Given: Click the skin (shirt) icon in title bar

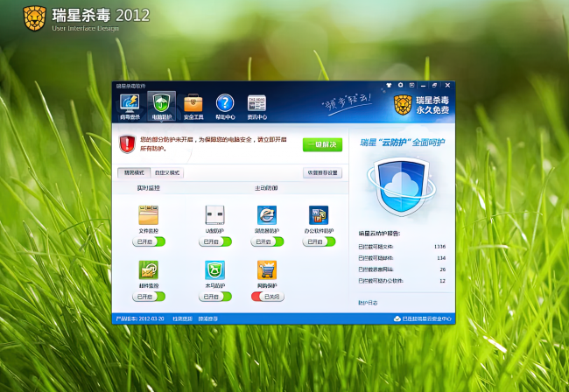Looking at the screenshot, I should point(389,85).
